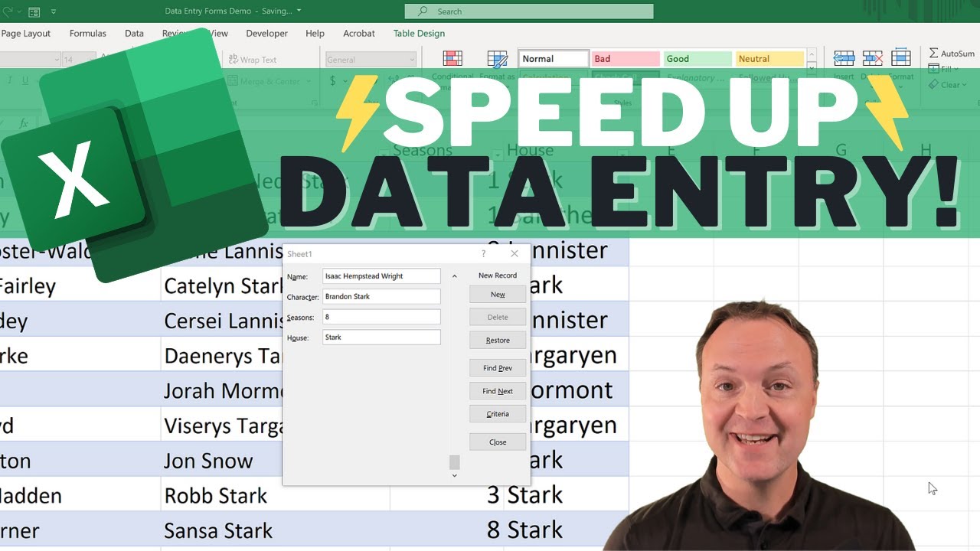
Task: Click the Find Prev button
Action: [x=498, y=368]
